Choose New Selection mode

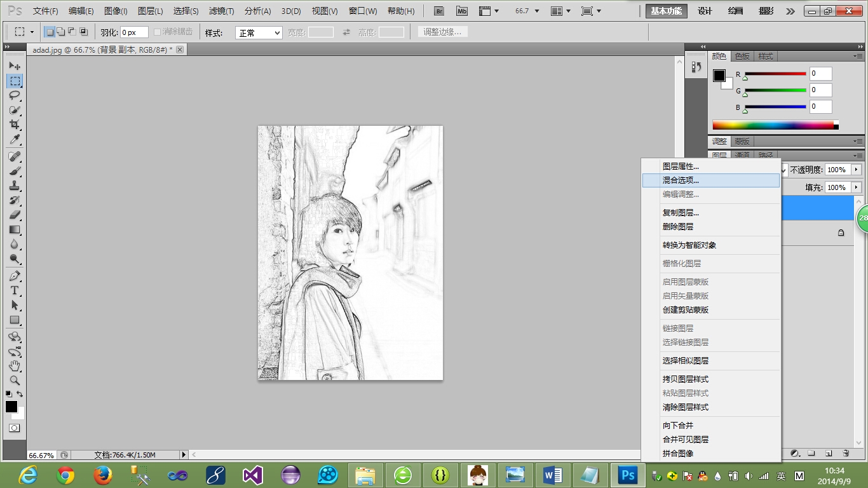[50, 32]
